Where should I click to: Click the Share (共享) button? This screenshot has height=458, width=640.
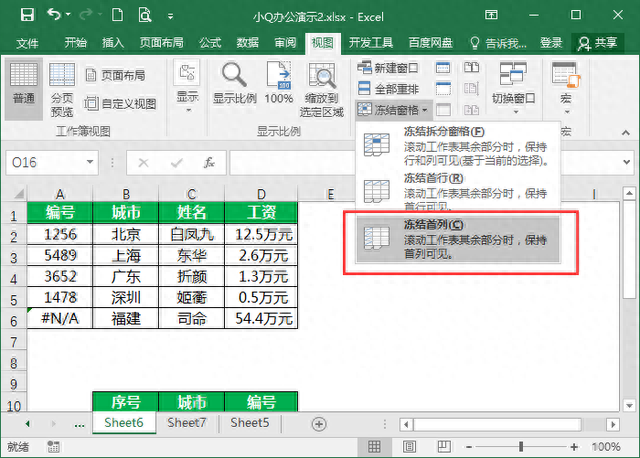[597, 43]
